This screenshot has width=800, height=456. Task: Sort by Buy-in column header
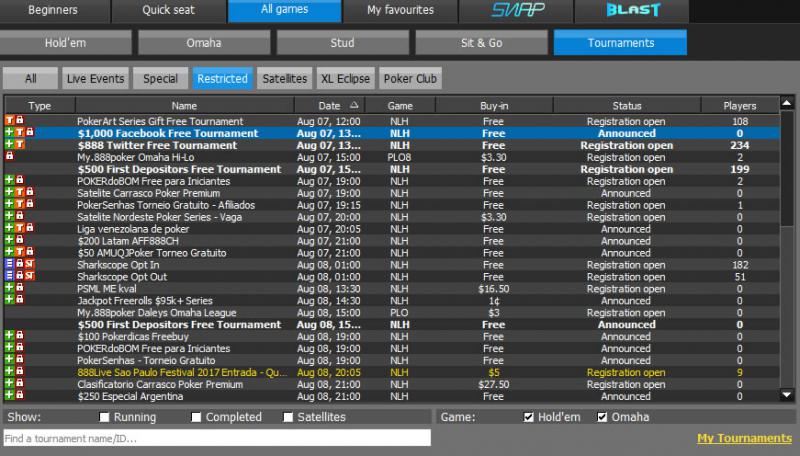pyautogui.click(x=494, y=106)
